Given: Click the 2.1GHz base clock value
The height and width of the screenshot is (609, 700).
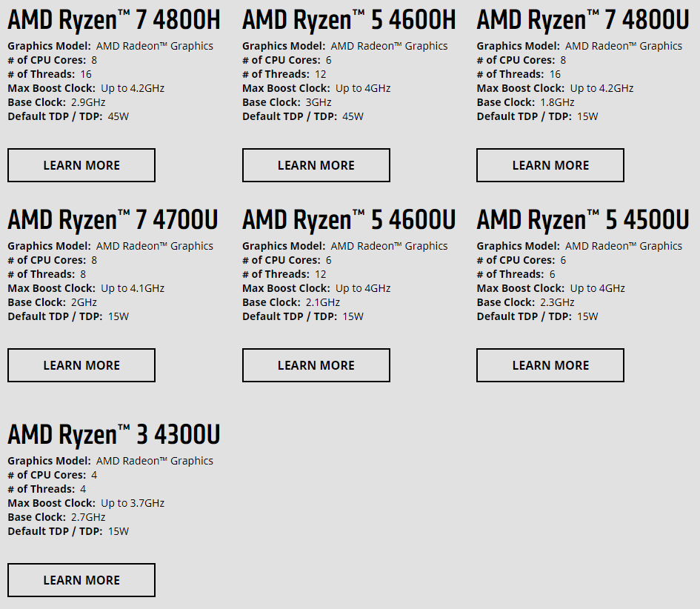Looking at the screenshot, I should (x=323, y=302).
